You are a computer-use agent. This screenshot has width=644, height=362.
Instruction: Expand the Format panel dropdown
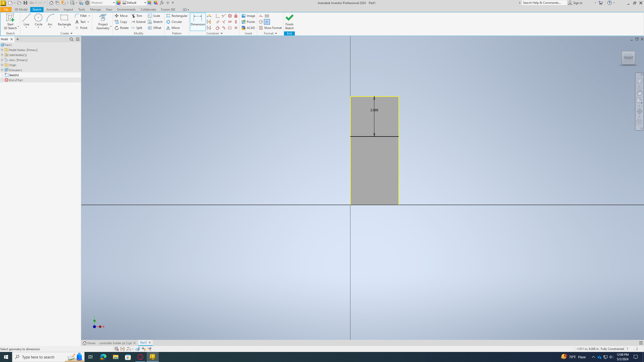tap(276, 33)
